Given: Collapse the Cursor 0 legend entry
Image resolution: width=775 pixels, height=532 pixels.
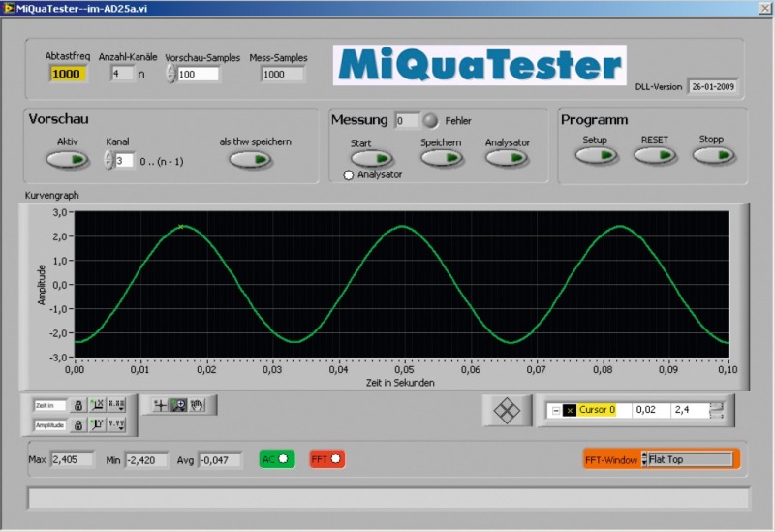Looking at the screenshot, I should (x=555, y=411).
